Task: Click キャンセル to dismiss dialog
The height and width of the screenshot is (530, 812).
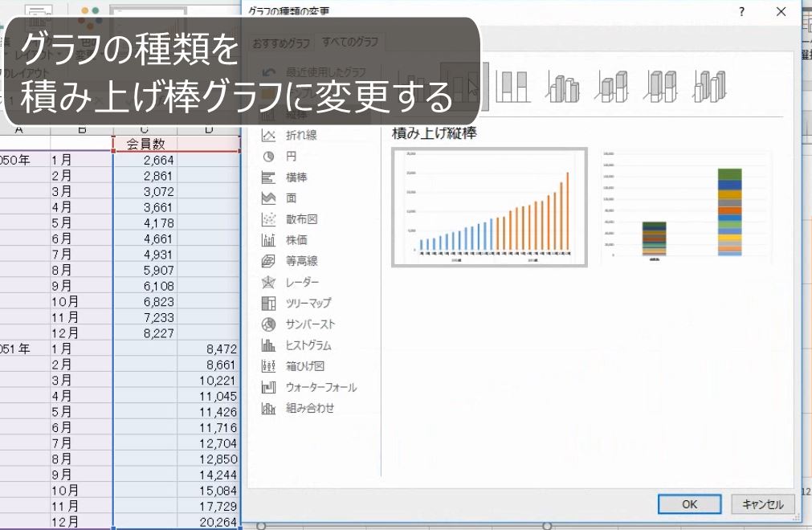Action: coord(763,504)
